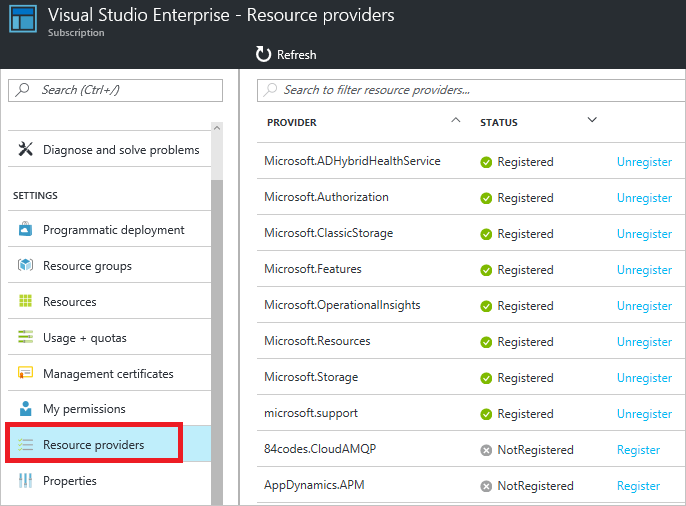686x506 pixels.
Task: Click the Programmatic deployment icon
Action: pos(26,230)
